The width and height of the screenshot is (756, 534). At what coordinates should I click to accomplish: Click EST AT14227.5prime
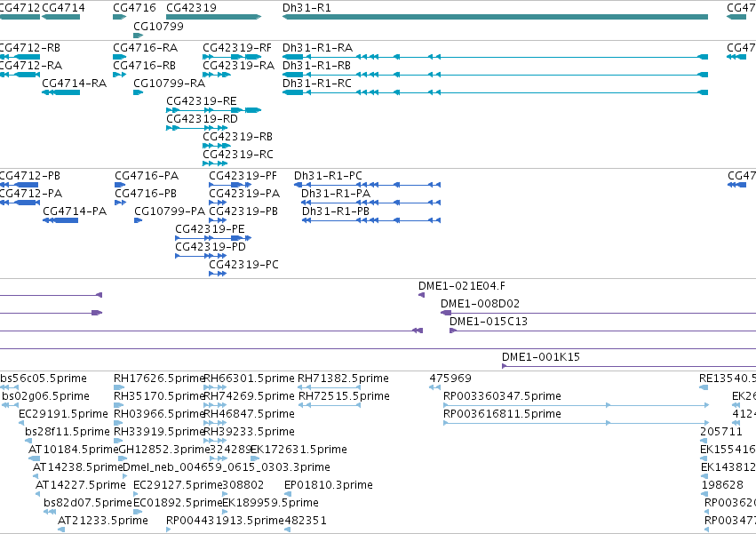tap(38, 494)
